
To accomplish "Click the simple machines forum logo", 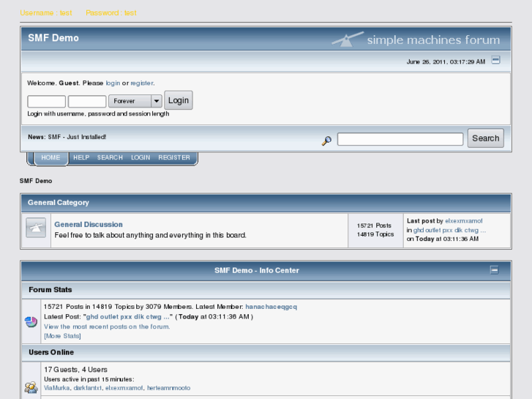I will tap(416, 40).
